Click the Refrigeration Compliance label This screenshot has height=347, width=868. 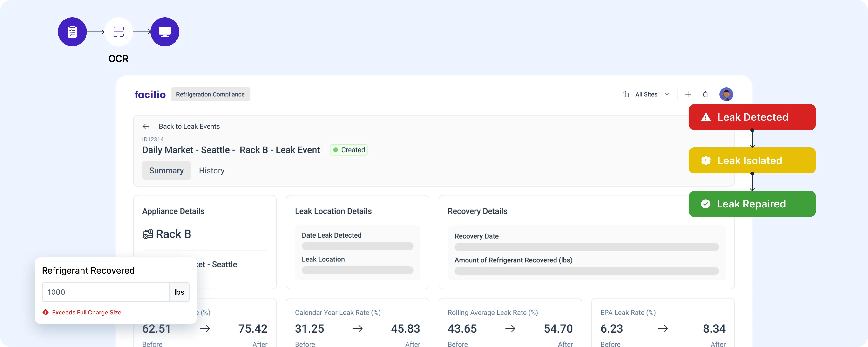(x=210, y=95)
